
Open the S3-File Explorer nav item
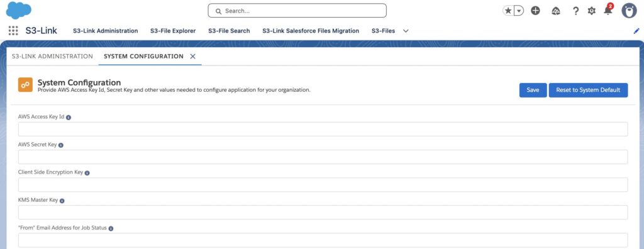coord(173,31)
